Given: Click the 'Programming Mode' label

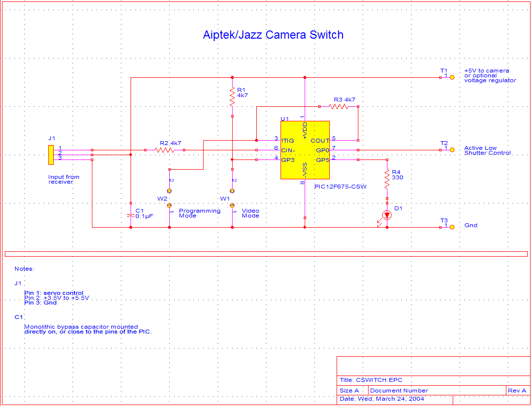Looking at the screenshot, I should [x=199, y=213].
